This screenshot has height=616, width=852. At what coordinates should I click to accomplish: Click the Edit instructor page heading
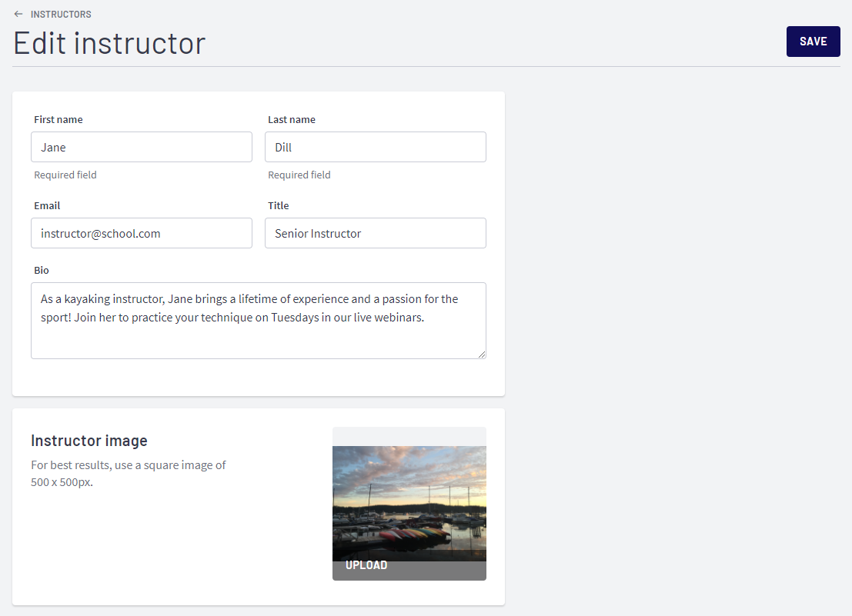tap(109, 43)
